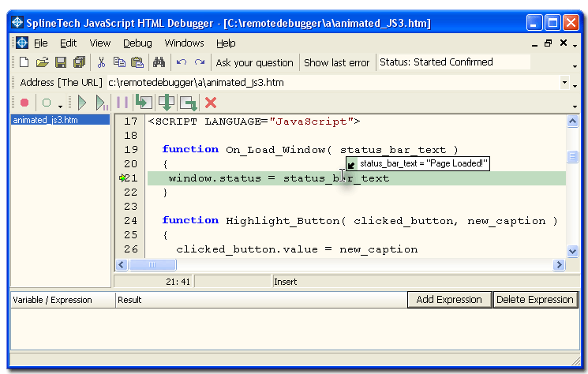The width and height of the screenshot is (588, 374).
Task: Open the View menu
Action: pyautogui.click(x=99, y=43)
